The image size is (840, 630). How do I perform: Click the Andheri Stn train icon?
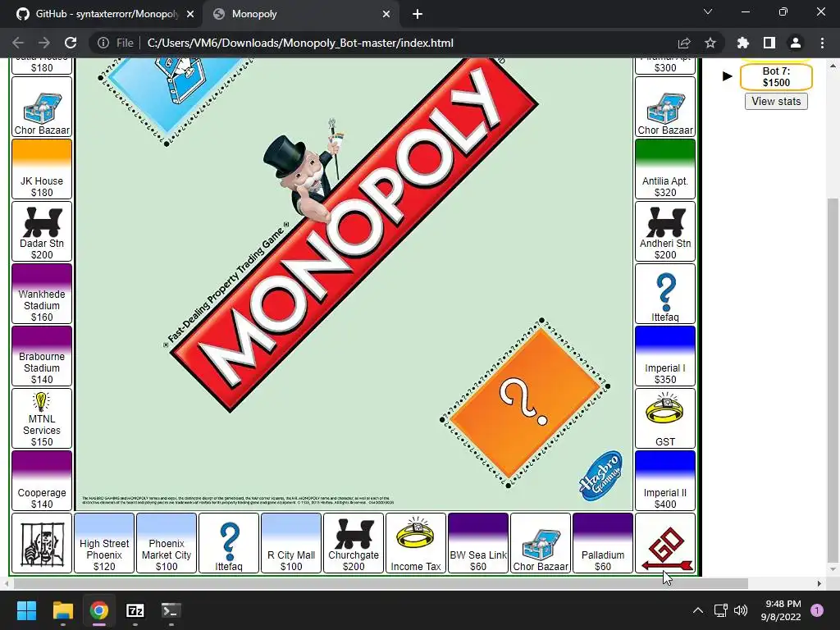tap(664, 221)
